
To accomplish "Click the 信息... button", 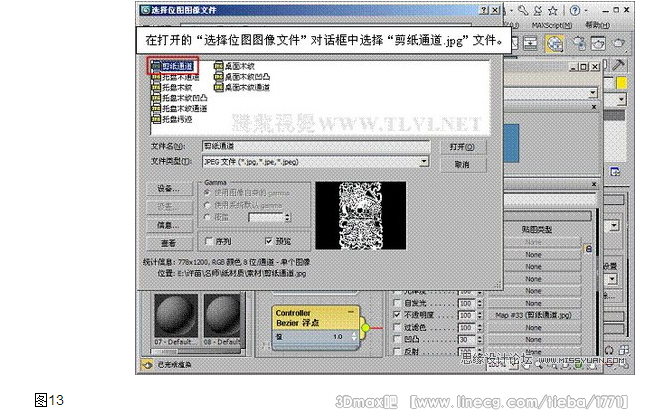I will click(x=169, y=225).
